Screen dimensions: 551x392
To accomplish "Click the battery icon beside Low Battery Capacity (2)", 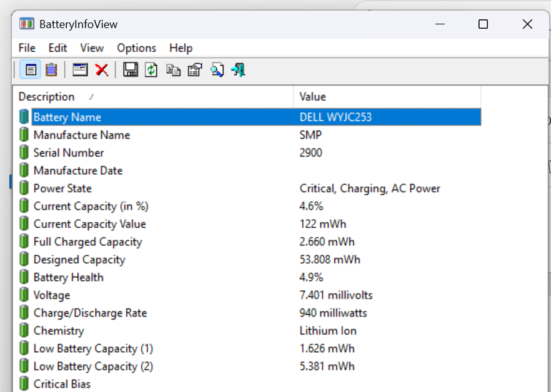I will point(24,366).
